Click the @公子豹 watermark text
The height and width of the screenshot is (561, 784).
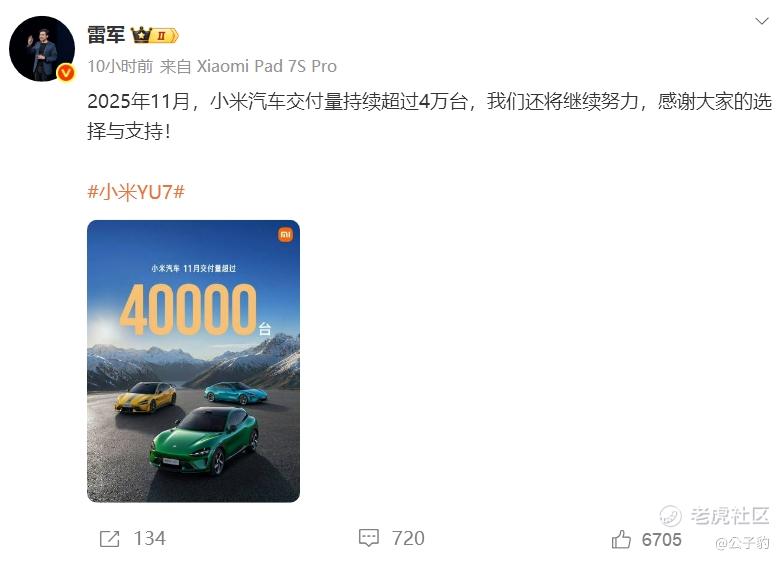[x=742, y=542]
